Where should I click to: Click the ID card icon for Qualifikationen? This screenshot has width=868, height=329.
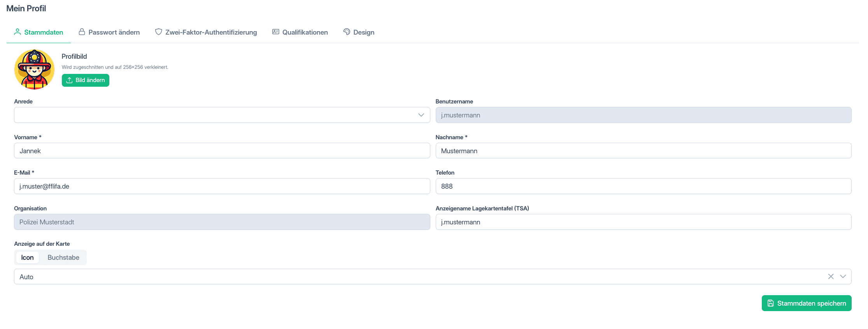pos(275,32)
